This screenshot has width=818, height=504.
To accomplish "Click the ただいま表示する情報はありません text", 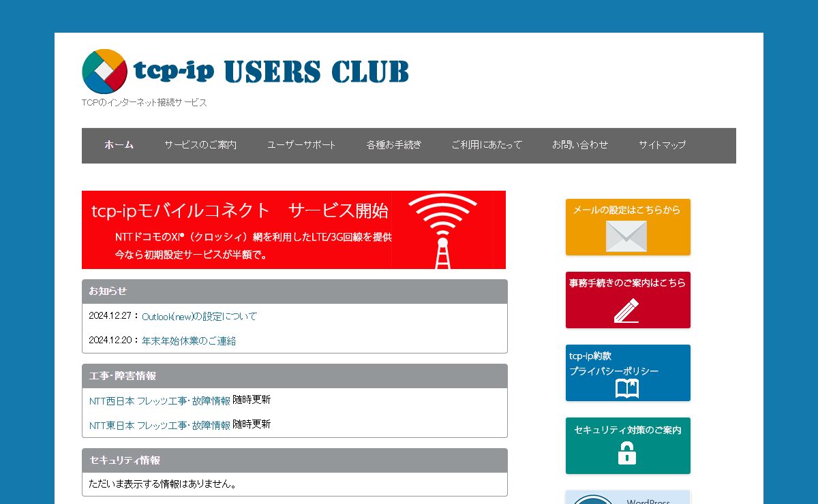I will pyautogui.click(x=163, y=485).
